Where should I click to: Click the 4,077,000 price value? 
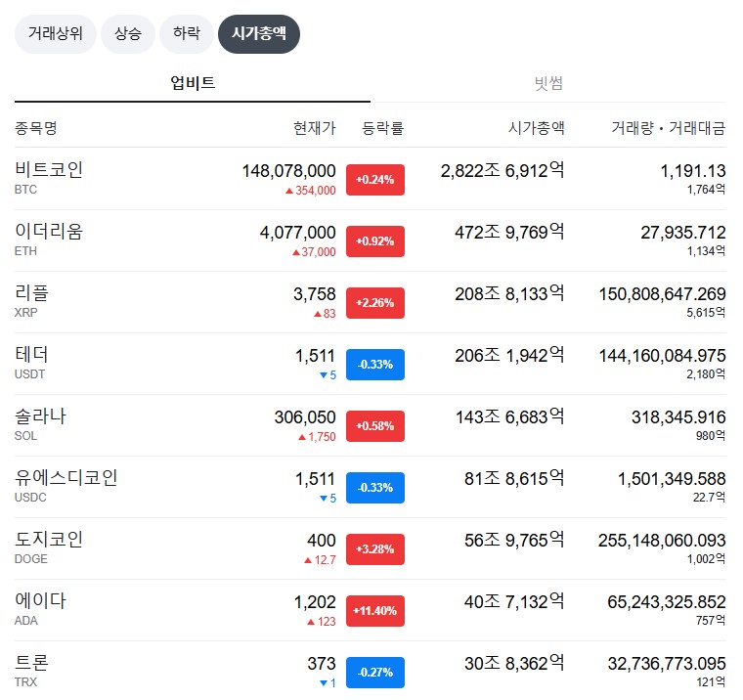point(297,233)
